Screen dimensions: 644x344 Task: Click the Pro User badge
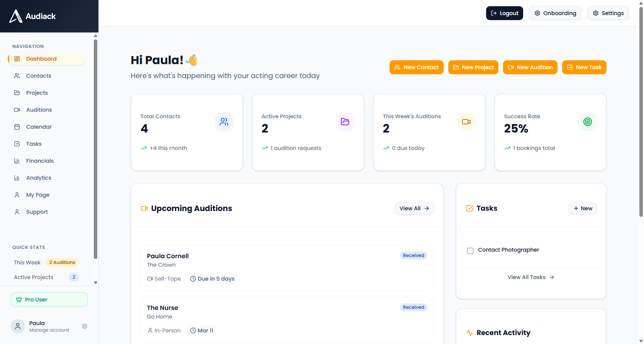tap(49, 300)
